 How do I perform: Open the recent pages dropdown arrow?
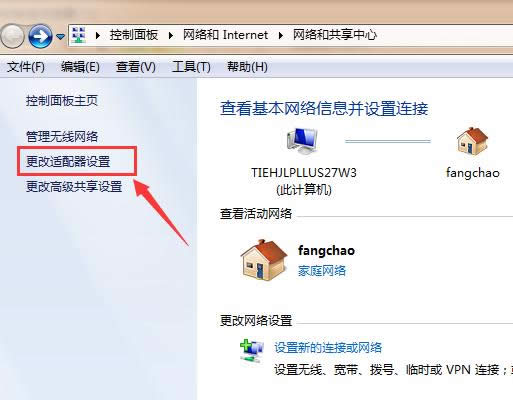point(60,36)
